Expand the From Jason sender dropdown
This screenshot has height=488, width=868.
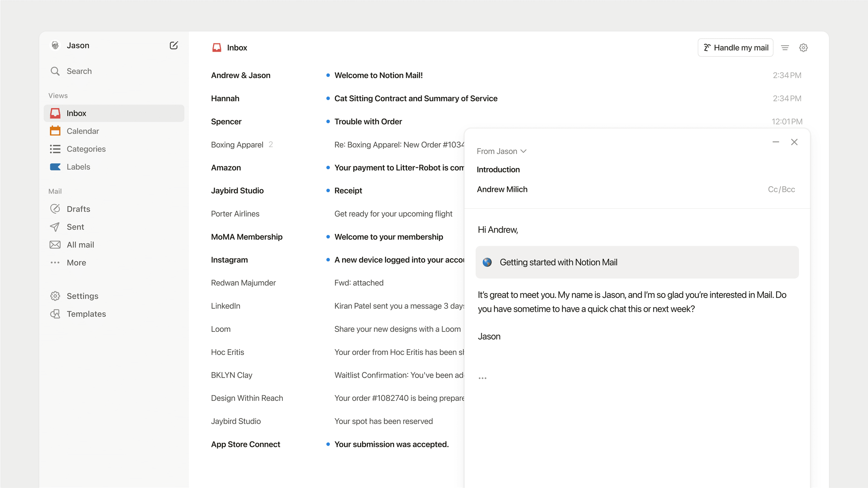[x=501, y=151]
